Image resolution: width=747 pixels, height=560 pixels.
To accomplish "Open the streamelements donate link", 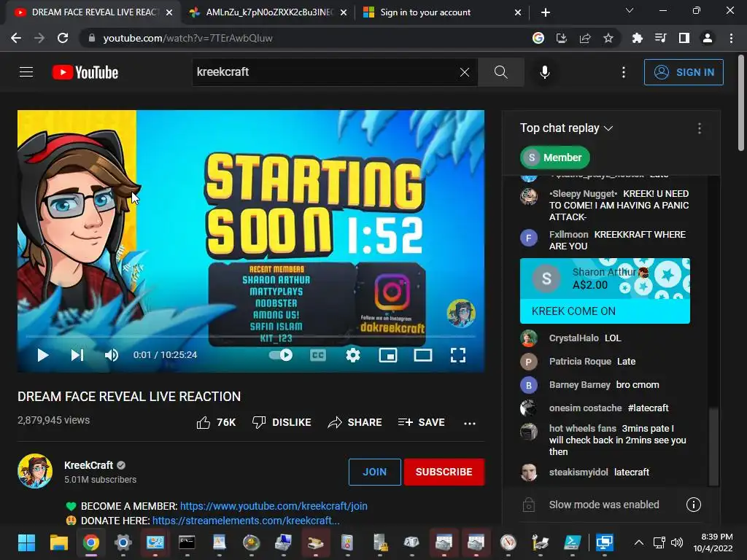I will (x=246, y=521).
